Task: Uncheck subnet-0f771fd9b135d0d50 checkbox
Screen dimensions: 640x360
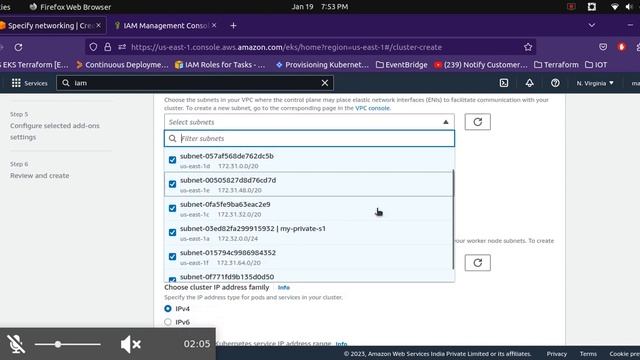Action: coord(172,279)
